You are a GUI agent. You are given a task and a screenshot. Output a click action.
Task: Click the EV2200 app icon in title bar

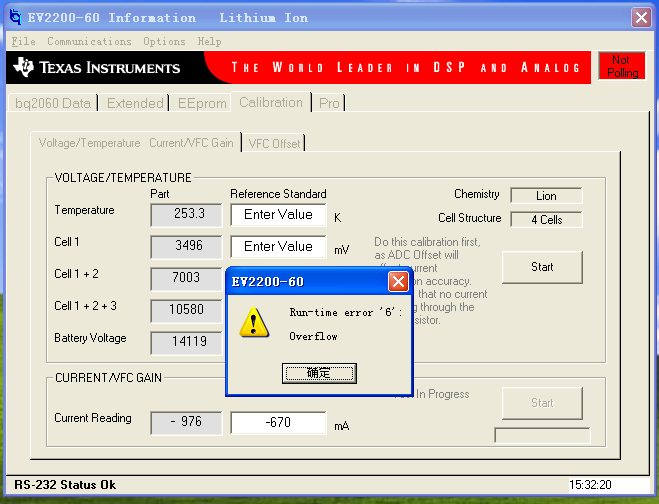[15, 17]
